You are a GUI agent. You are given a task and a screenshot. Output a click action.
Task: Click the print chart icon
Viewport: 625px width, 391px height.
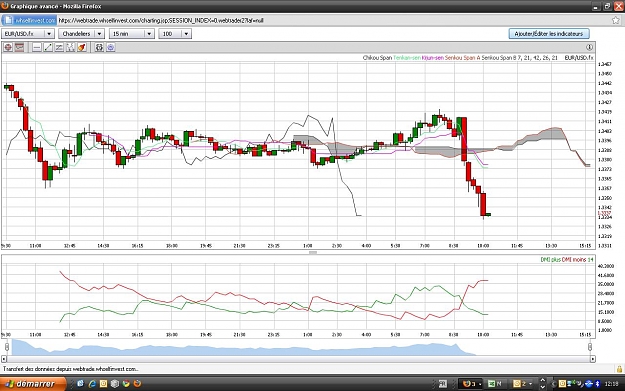click(x=99, y=47)
